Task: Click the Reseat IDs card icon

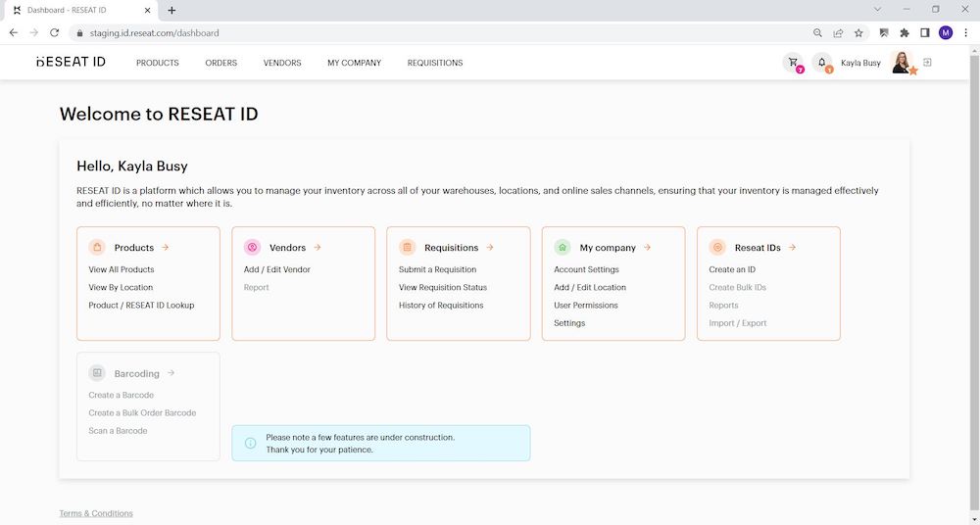Action: pos(717,247)
